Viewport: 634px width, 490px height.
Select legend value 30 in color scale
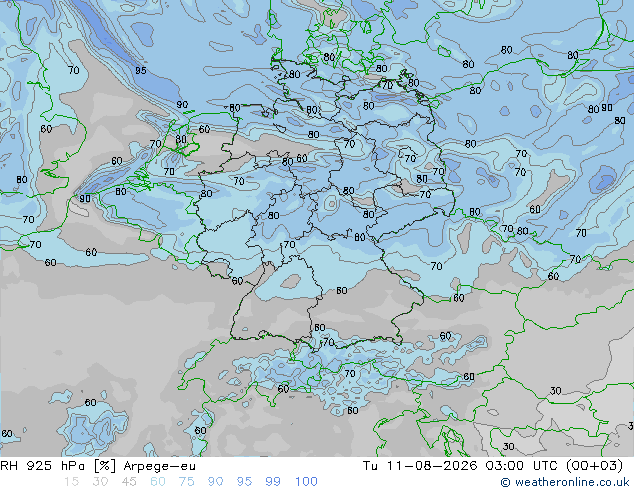(x=100, y=482)
